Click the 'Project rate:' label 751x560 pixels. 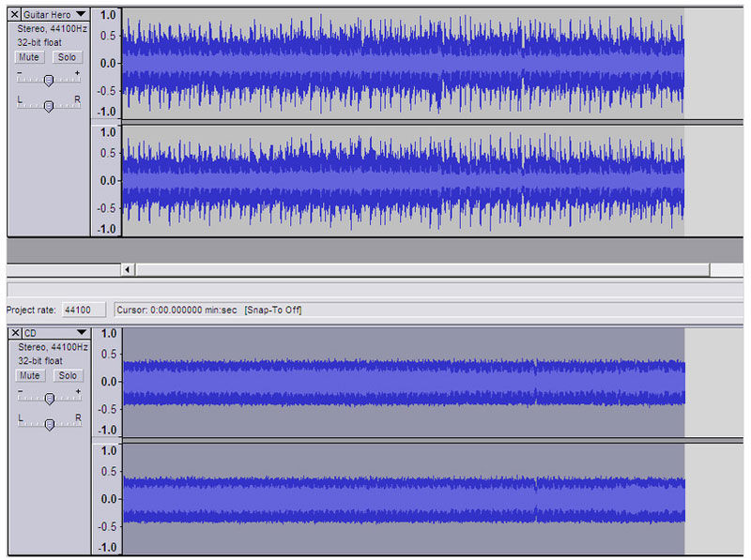tap(31, 310)
